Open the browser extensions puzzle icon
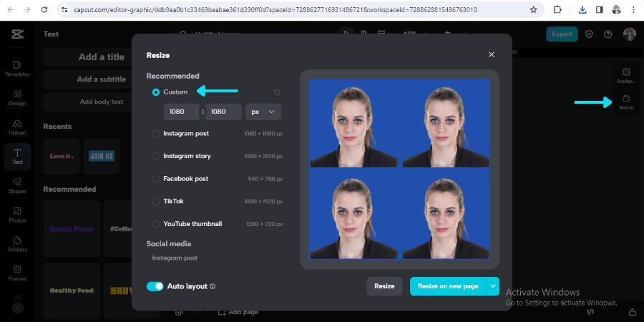The height and width of the screenshot is (322, 644). pos(557,10)
